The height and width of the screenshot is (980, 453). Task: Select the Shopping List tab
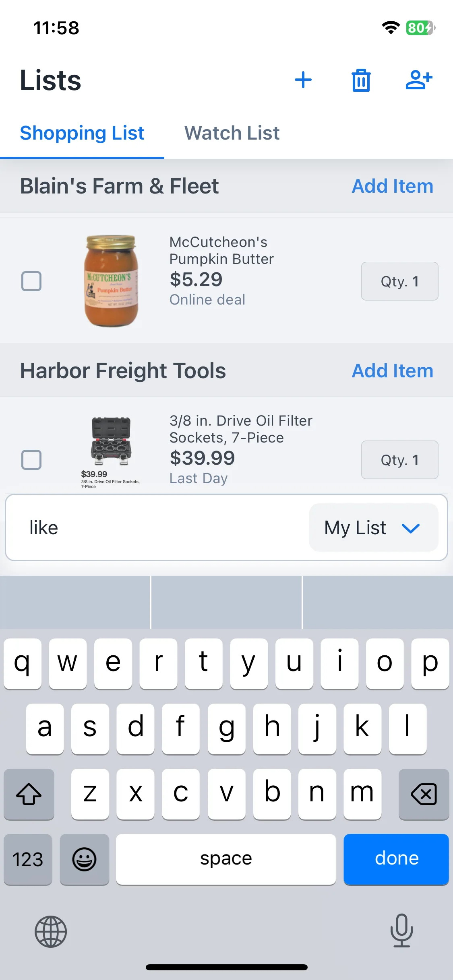pyautogui.click(x=82, y=133)
